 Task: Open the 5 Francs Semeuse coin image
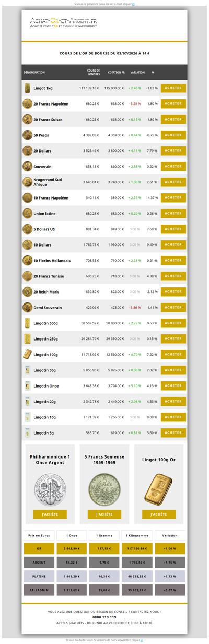pos(104,489)
